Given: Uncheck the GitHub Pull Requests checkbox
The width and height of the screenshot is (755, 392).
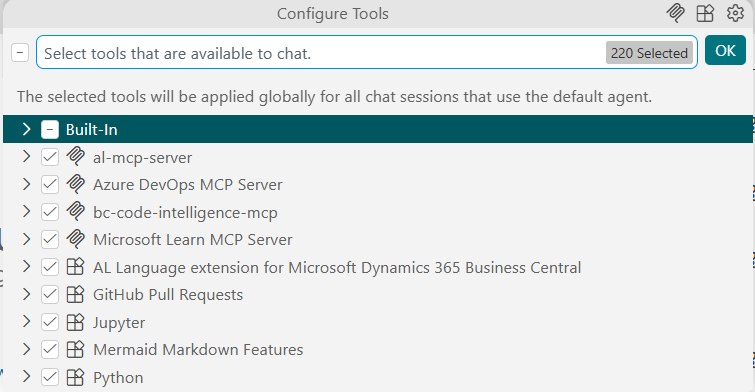Looking at the screenshot, I should (x=50, y=294).
